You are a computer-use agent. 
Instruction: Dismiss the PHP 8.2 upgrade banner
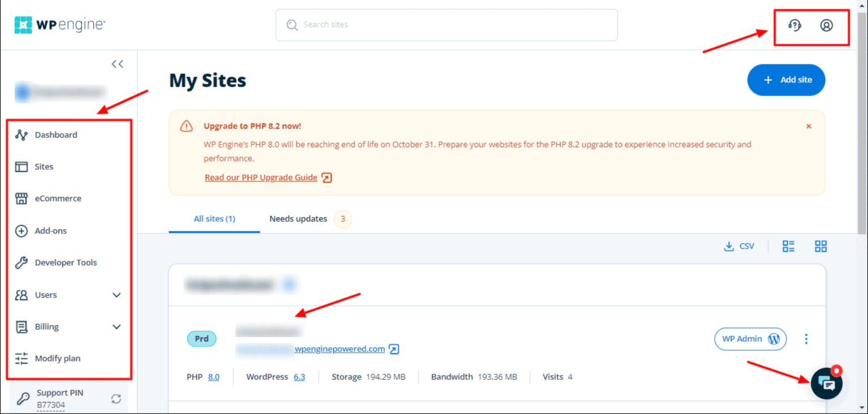(809, 126)
